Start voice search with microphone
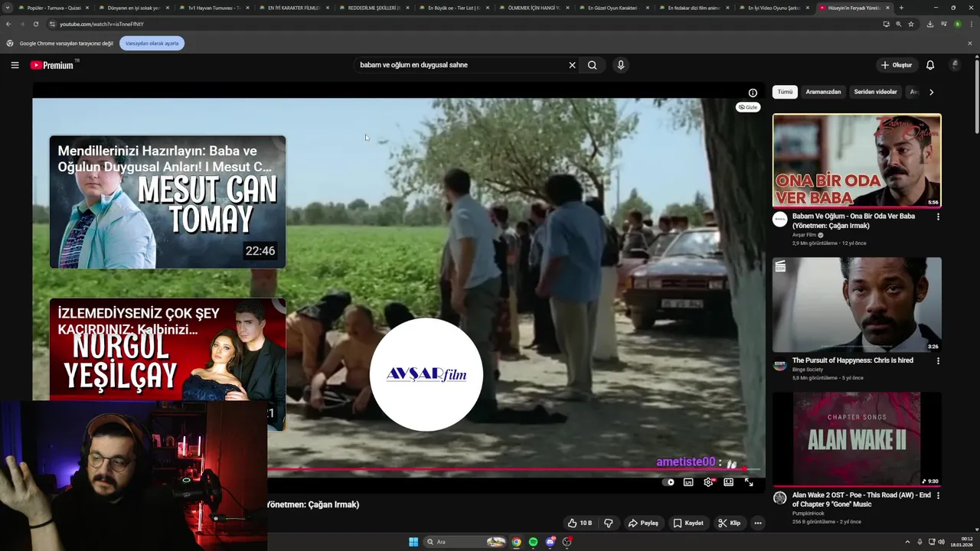Image resolution: width=980 pixels, height=551 pixels. 621,65
